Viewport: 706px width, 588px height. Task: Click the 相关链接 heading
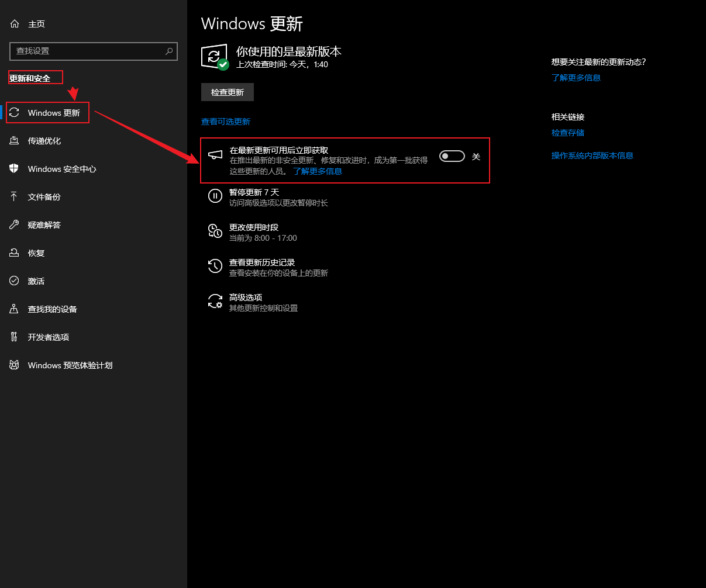[568, 117]
